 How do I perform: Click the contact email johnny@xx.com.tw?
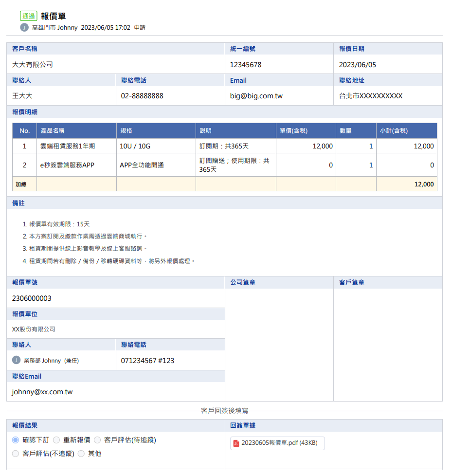(42, 392)
